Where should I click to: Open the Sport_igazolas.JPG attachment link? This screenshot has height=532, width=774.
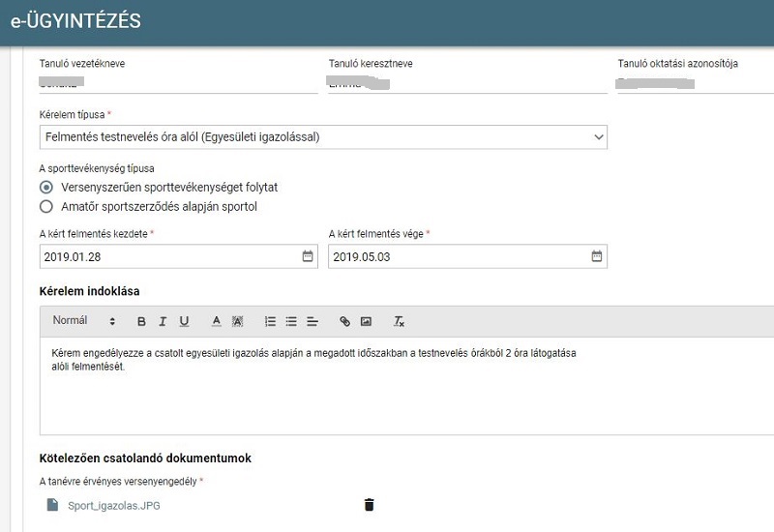point(114,505)
